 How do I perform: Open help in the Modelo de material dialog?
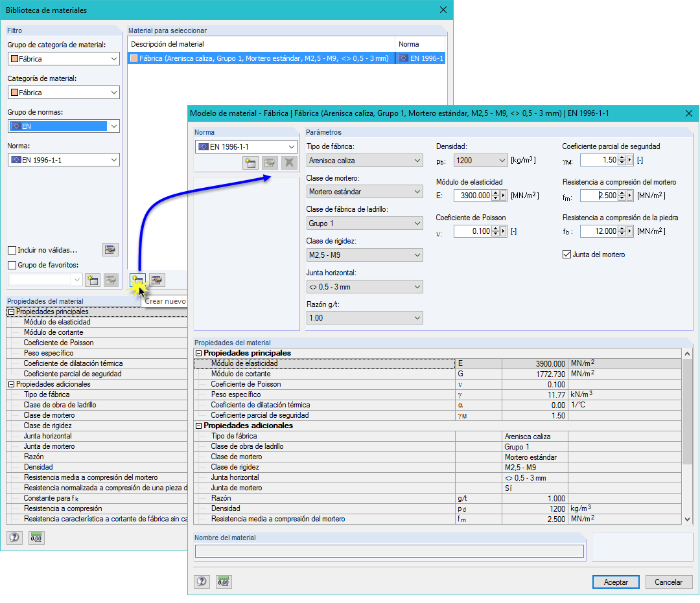tap(202, 582)
